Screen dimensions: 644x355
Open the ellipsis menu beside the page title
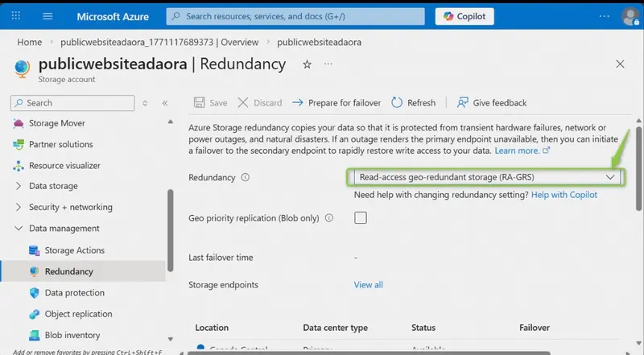(x=328, y=64)
